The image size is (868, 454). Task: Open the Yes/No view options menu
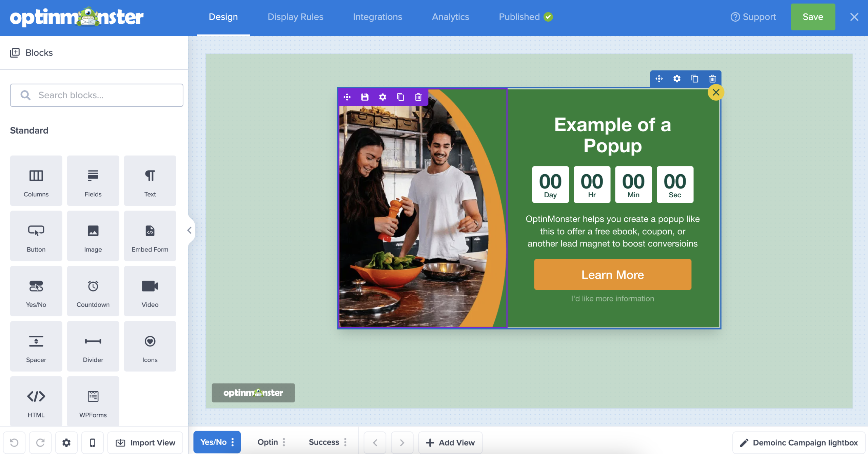tap(233, 442)
